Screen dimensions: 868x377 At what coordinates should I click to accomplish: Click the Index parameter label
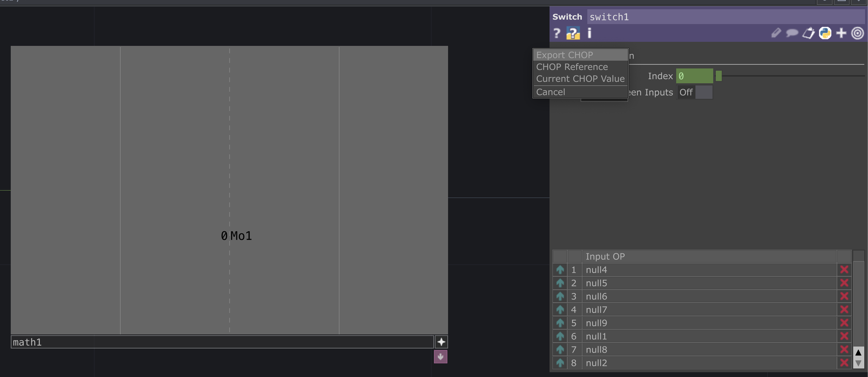(660, 76)
